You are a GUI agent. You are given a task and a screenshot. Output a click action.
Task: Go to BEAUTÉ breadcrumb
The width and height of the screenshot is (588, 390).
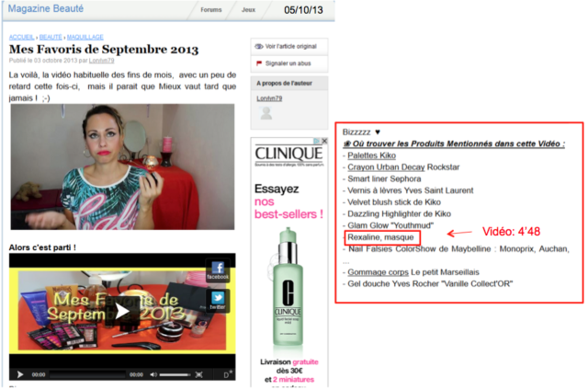click(x=51, y=37)
